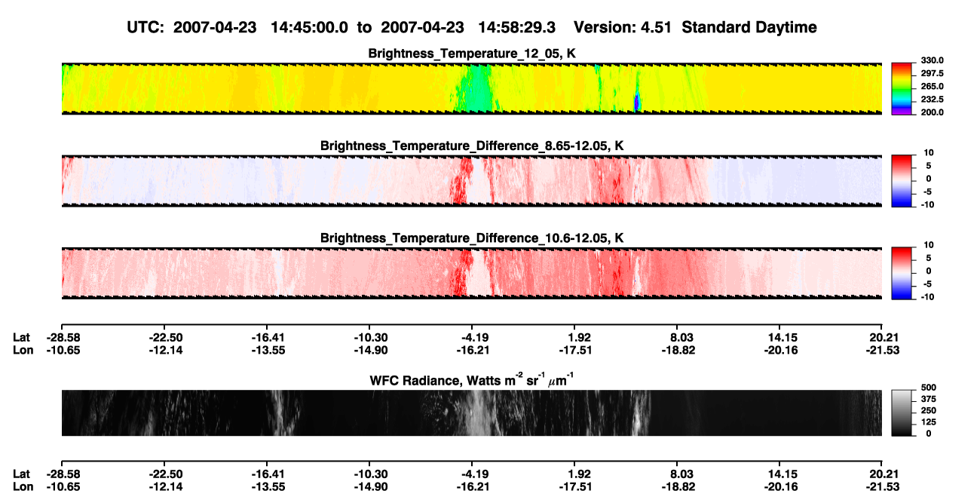Image resolution: width=980 pixels, height=503 pixels.
Task: Click latitude '-22.50' on axis below WFC panel
Action: pos(164,474)
